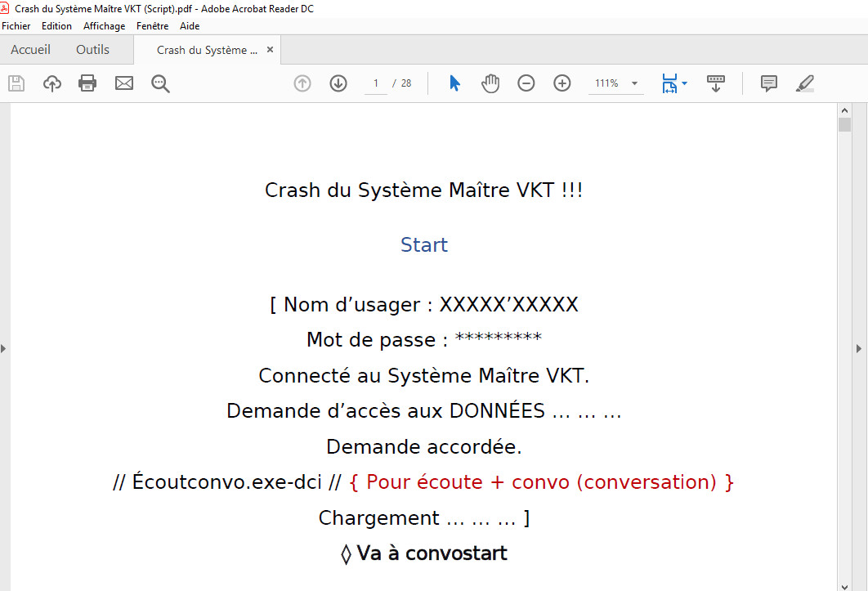Zoom out with the minus button
Viewport: 868px width, 591px height.
(x=526, y=83)
